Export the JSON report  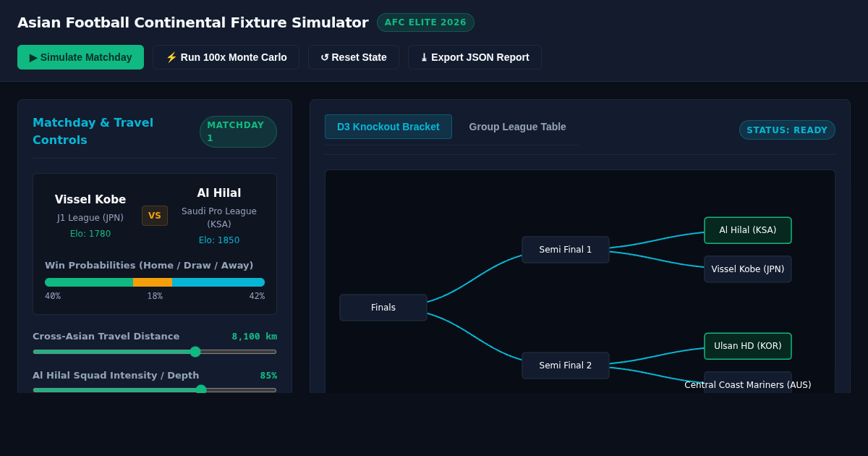(x=475, y=57)
